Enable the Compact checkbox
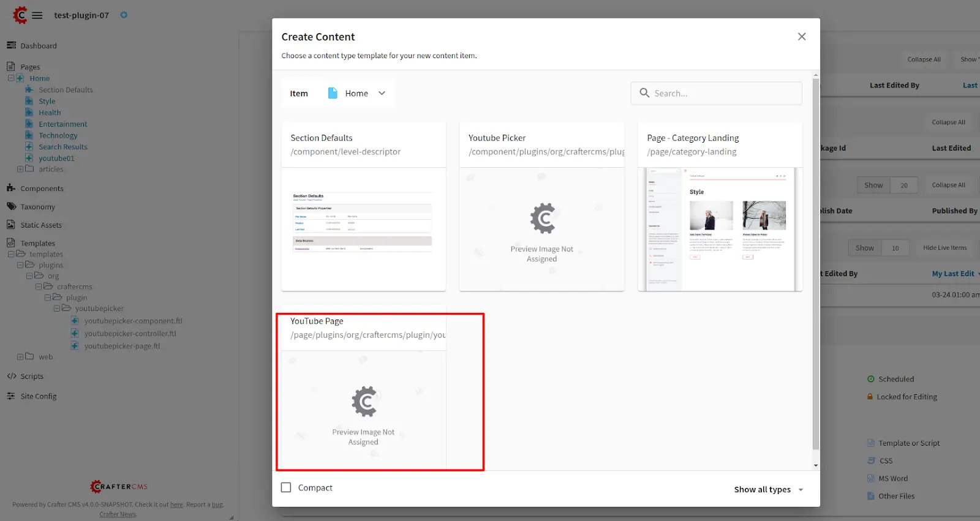Image resolution: width=980 pixels, height=521 pixels. (286, 487)
